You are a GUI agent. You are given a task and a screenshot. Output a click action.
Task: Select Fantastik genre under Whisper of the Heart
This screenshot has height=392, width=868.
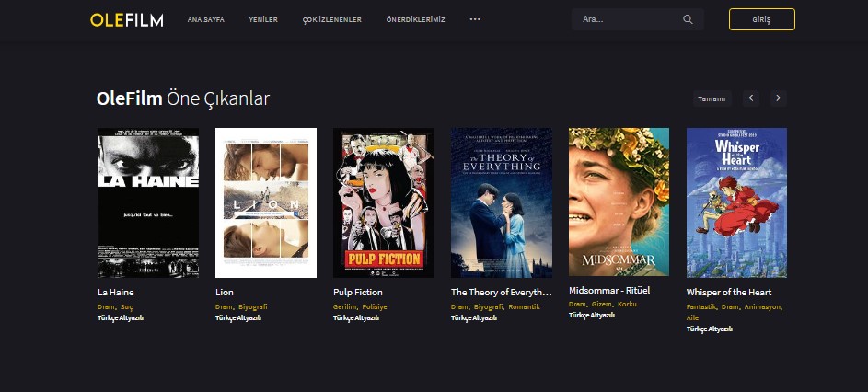[x=701, y=306]
